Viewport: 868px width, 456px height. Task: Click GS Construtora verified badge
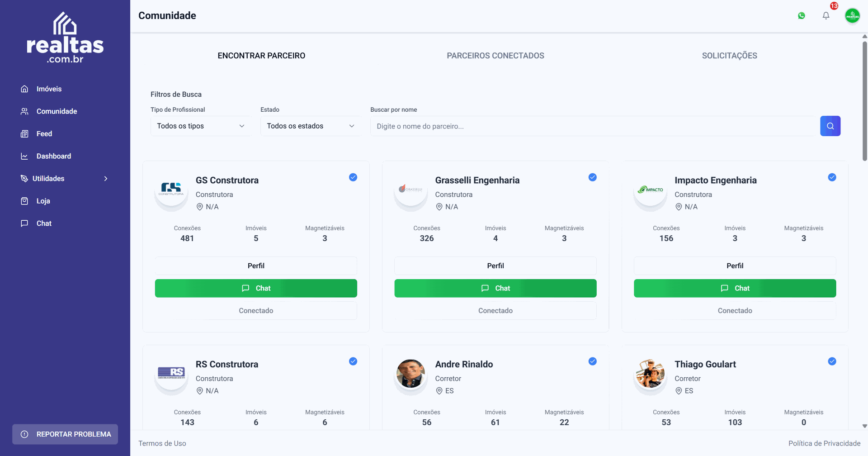tap(353, 177)
